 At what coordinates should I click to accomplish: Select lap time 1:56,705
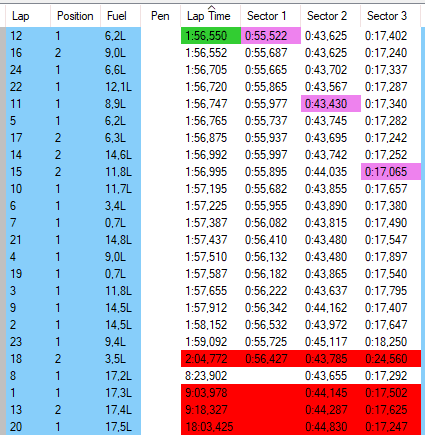[206, 70]
